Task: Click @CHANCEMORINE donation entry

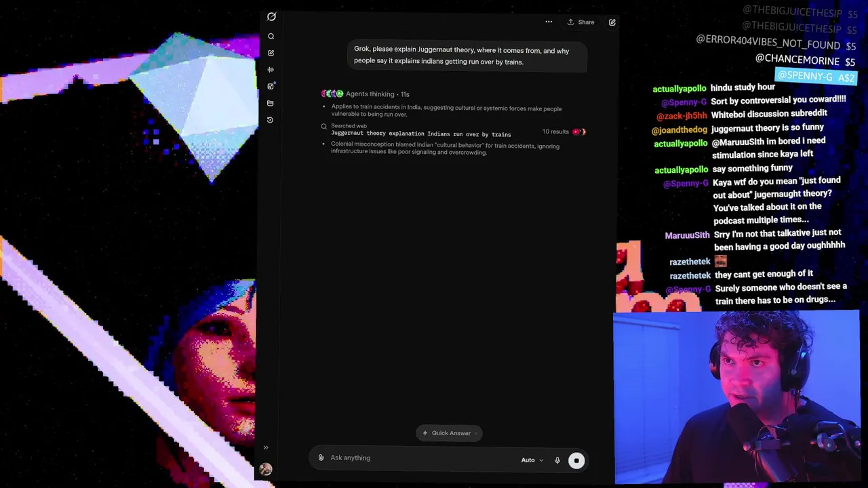Action: tap(805, 60)
